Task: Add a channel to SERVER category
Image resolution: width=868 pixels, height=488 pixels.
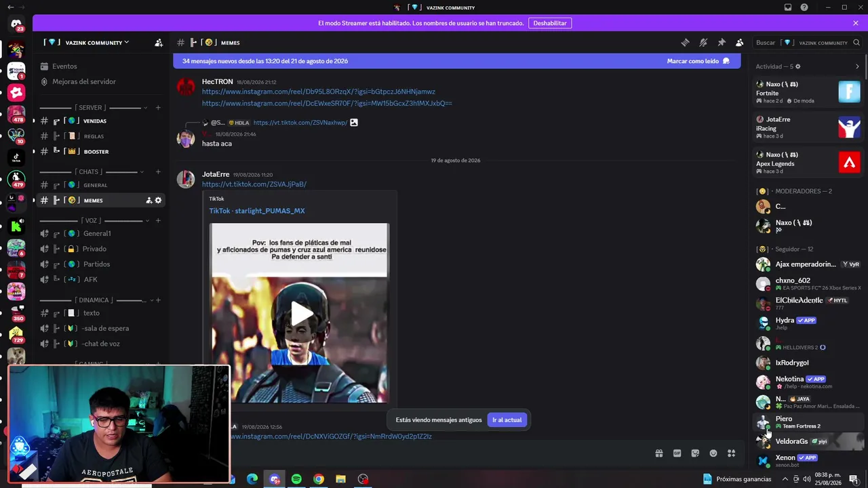Action: [x=158, y=108]
